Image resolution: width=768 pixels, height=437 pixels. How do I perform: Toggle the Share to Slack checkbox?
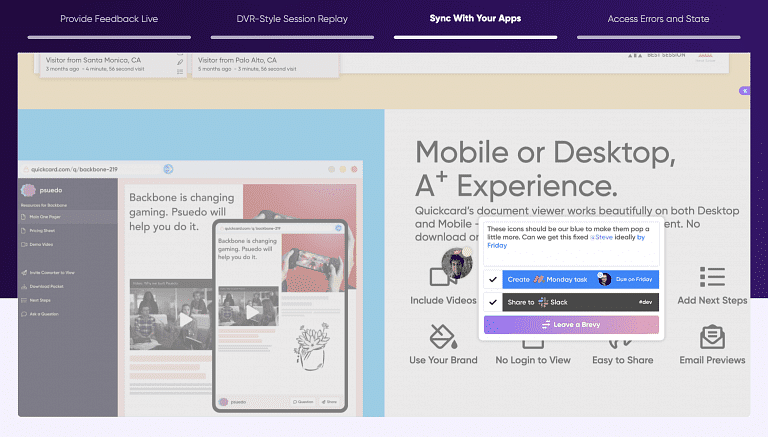[493, 302]
